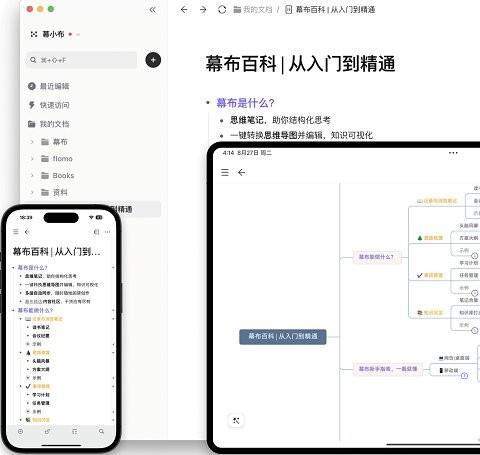
Task: Tap 头脑风暴 row on the phone
Action: (41, 361)
